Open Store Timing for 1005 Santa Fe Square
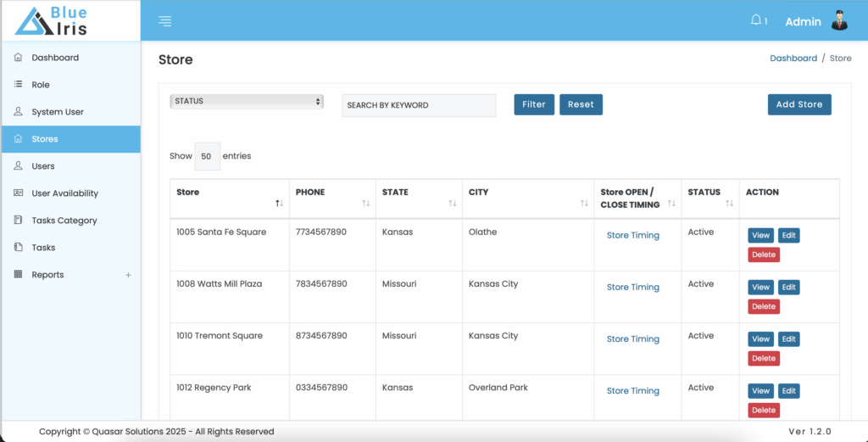The height and width of the screenshot is (442, 868). tap(632, 235)
